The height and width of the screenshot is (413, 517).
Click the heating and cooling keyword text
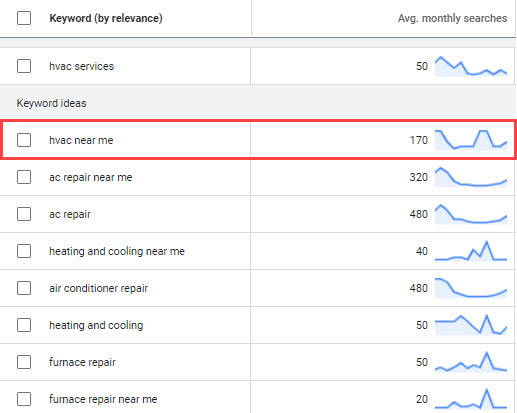tap(96, 325)
